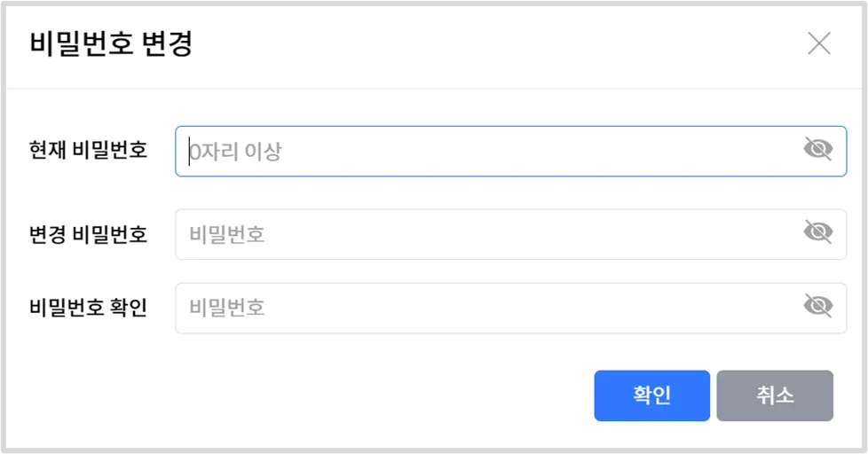This screenshot has width=868, height=454.
Task: Click the 확인 button
Action: [651, 395]
